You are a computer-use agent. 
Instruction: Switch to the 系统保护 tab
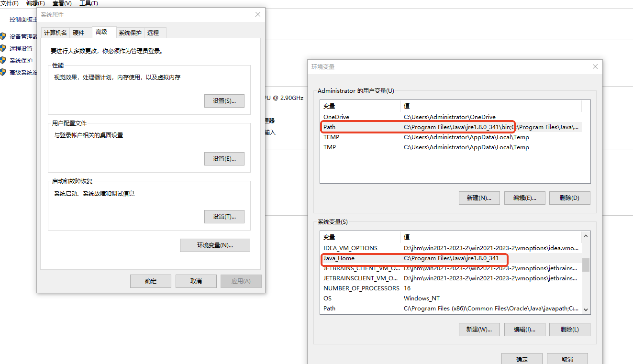[x=130, y=33]
